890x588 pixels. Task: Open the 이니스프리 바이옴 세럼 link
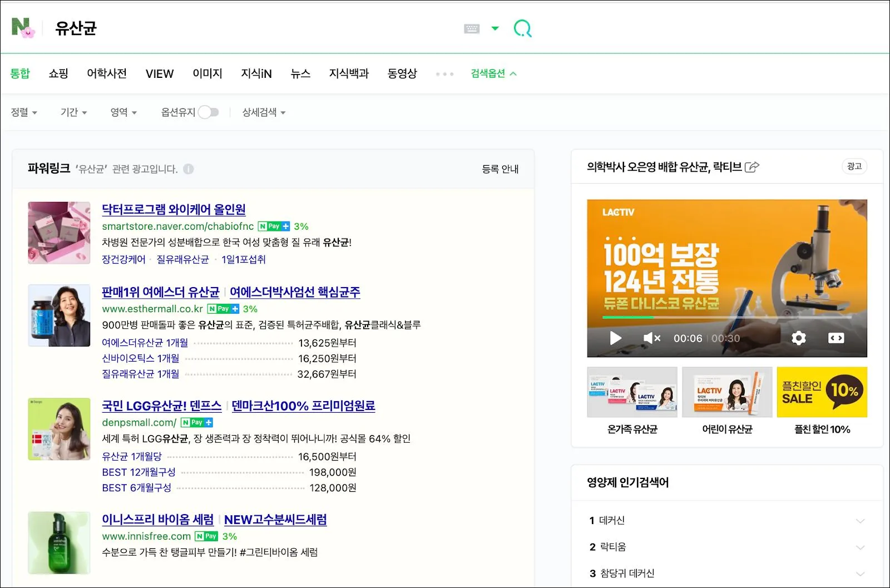coord(158,520)
